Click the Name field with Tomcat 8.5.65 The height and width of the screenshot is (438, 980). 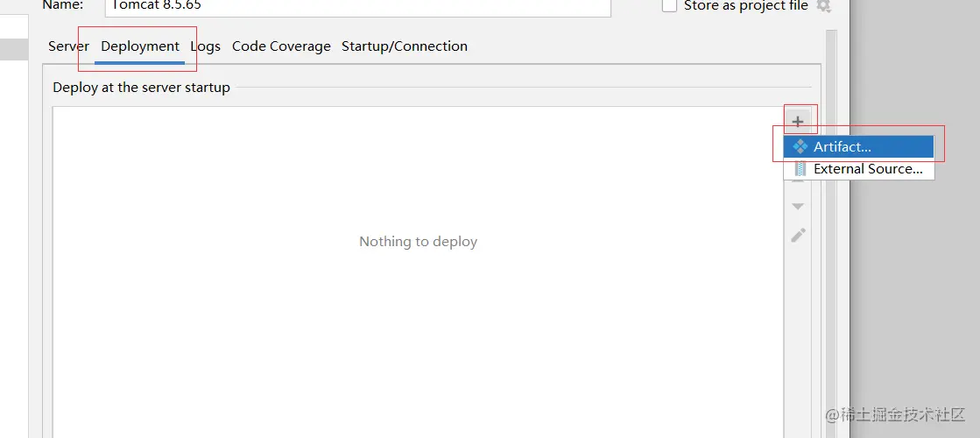coord(358,6)
